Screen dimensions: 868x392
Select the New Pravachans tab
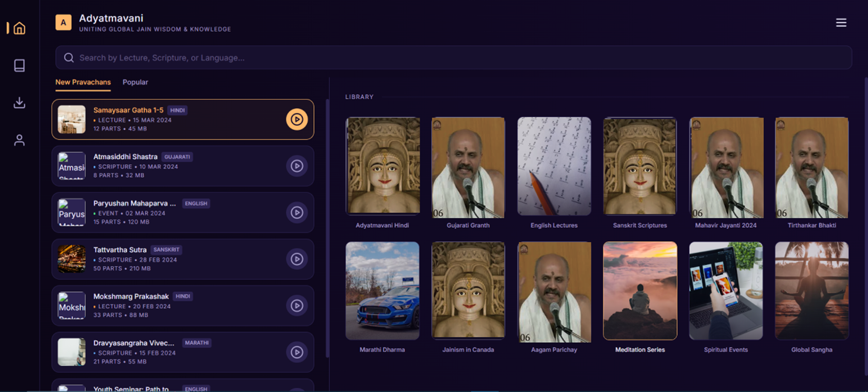(x=83, y=82)
